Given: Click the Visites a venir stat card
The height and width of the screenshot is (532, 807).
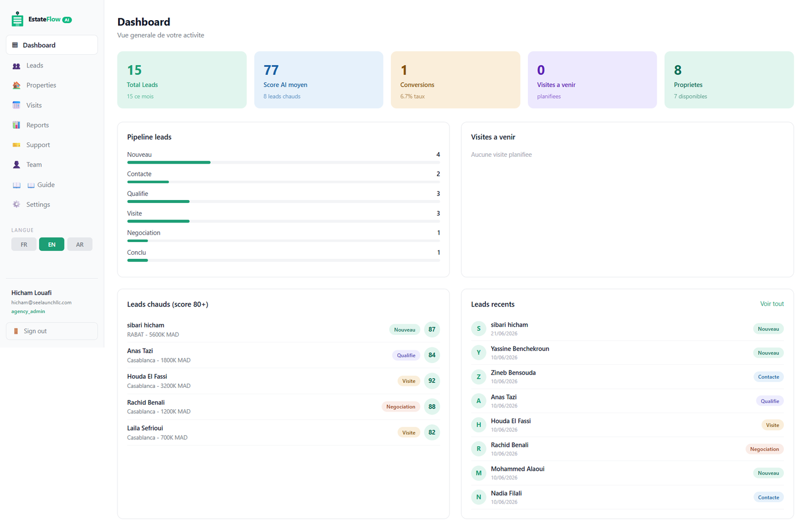Looking at the screenshot, I should [592, 80].
